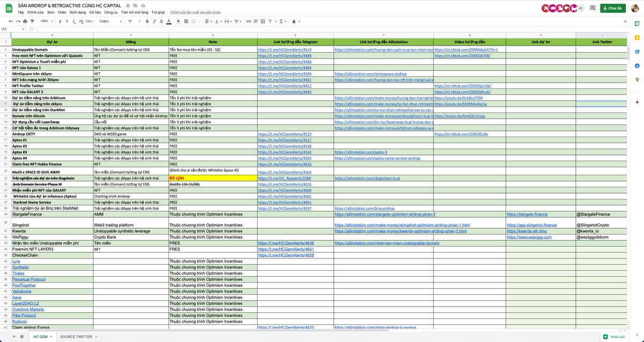This screenshot has width=644, height=342.
Task: Activate the paint format tool
Action: 32,21
